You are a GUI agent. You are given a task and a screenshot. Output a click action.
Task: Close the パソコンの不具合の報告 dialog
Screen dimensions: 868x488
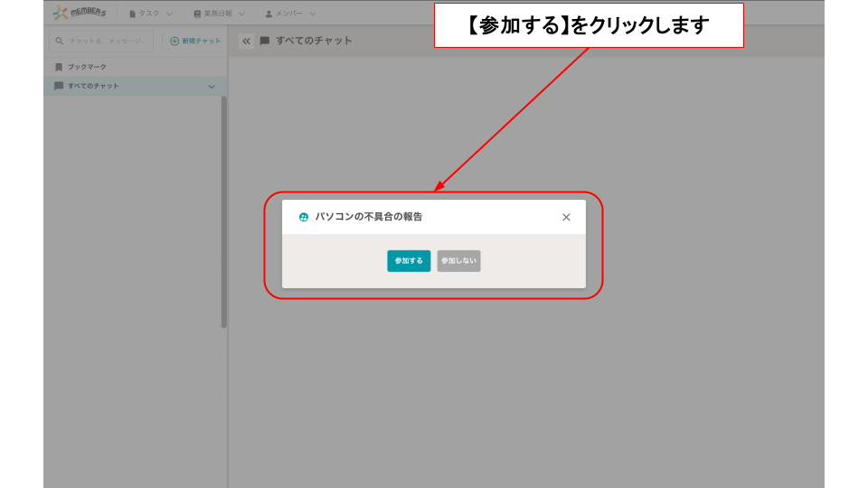(x=566, y=217)
